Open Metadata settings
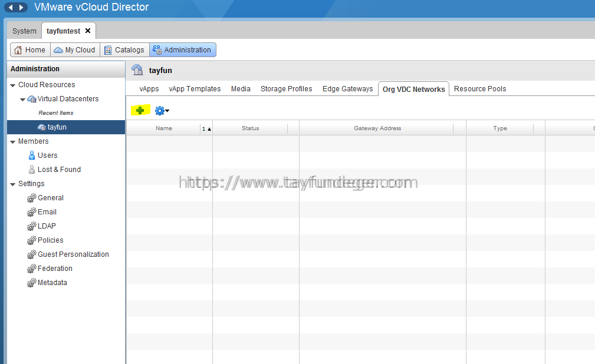 click(x=52, y=283)
